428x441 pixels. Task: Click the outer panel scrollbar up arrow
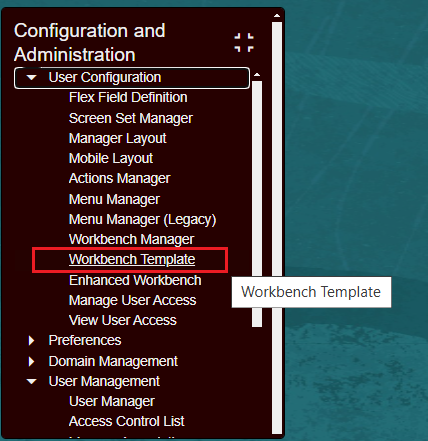(277, 16)
